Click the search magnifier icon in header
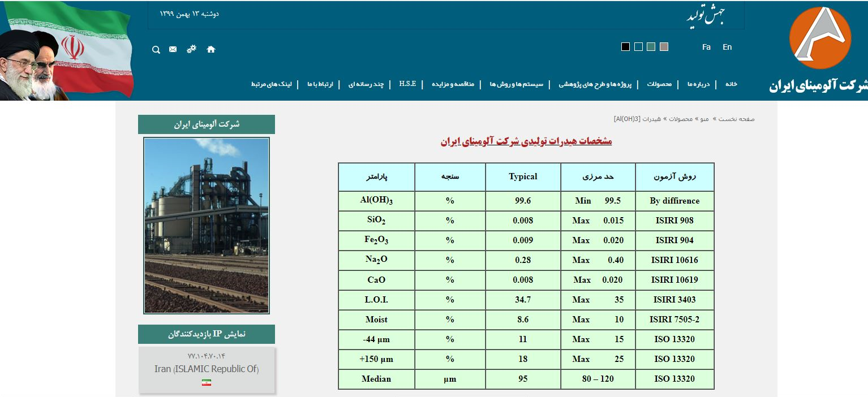This screenshot has width=868, height=397. (x=156, y=50)
